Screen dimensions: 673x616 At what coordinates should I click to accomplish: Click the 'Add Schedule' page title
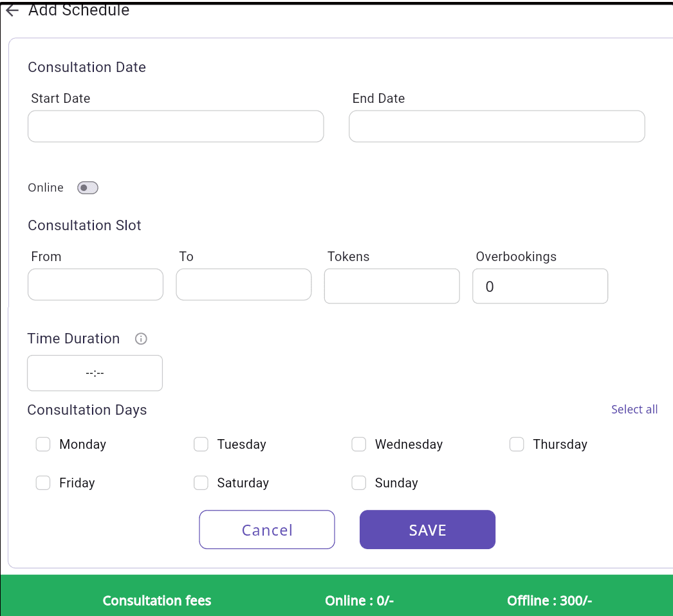coord(79,10)
